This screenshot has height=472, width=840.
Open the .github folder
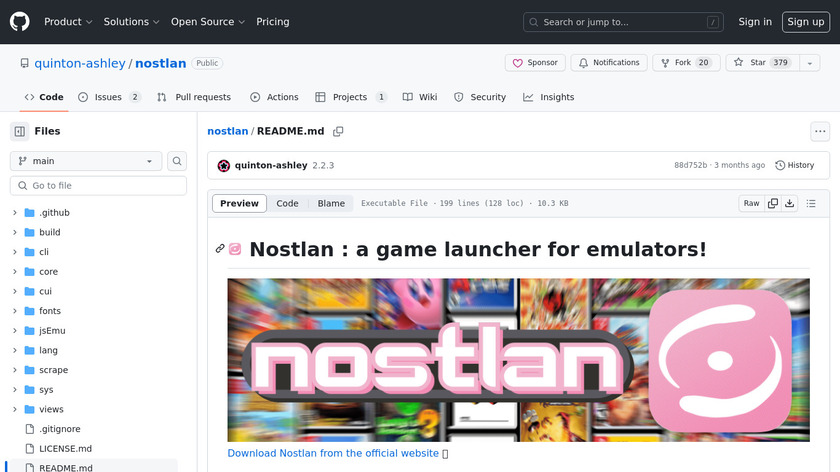pos(54,213)
